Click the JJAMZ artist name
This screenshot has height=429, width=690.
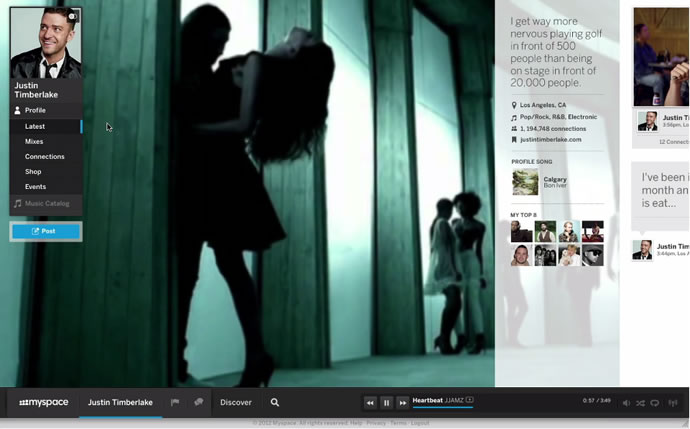coord(454,400)
